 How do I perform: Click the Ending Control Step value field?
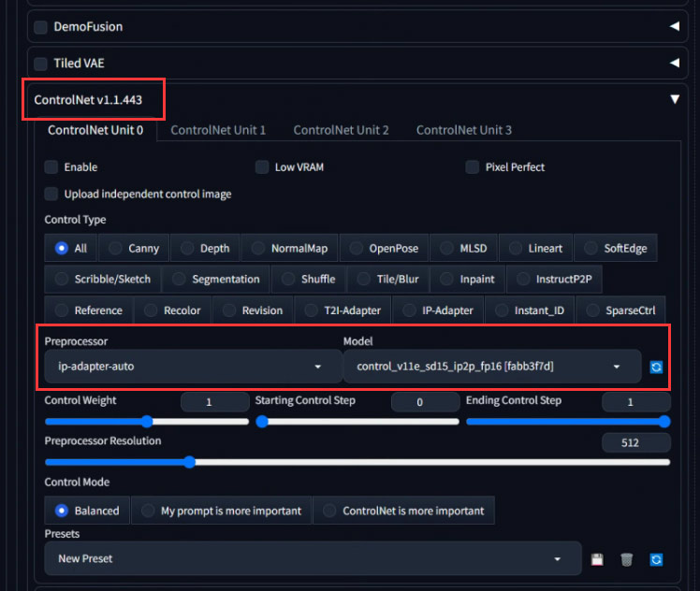(x=635, y=402)
